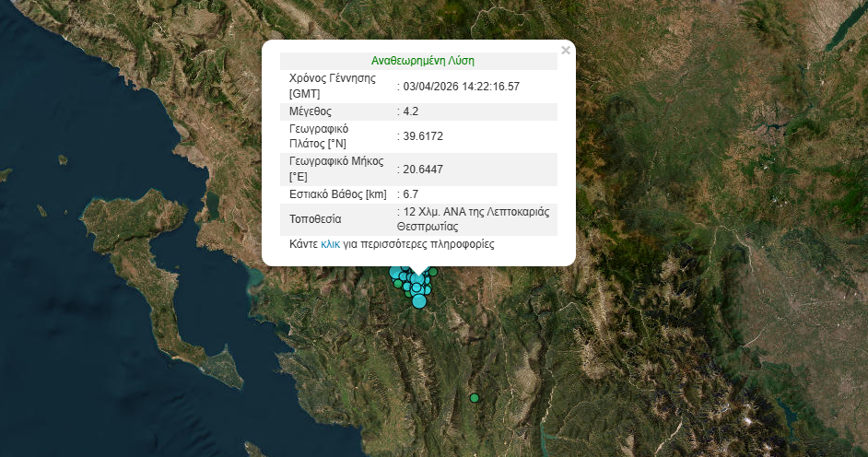The height and width of the screenshot is (457, 868).
Task: Click the focal depth value 6.7
Action: pyautogui.click(x=411, y=194)
